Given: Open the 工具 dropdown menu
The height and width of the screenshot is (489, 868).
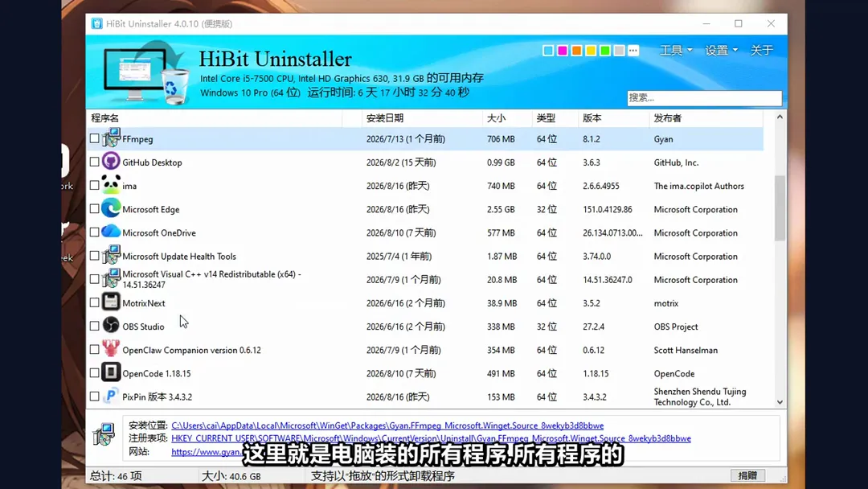Looking at the screenshot, I should pos(676,50).
